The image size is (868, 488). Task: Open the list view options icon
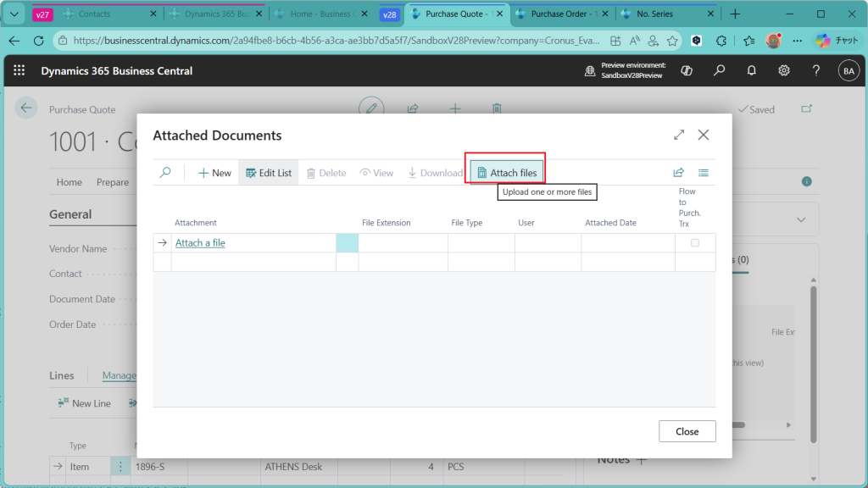tap(704, 173)
